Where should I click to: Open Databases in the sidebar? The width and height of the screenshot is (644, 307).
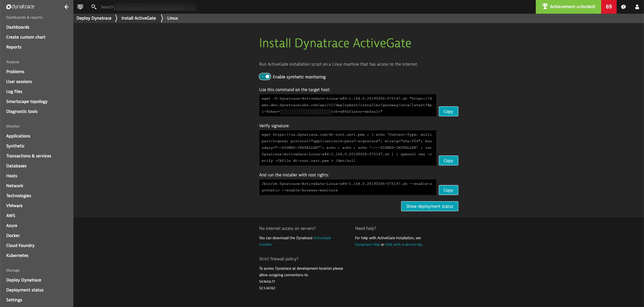click(16, 166)
